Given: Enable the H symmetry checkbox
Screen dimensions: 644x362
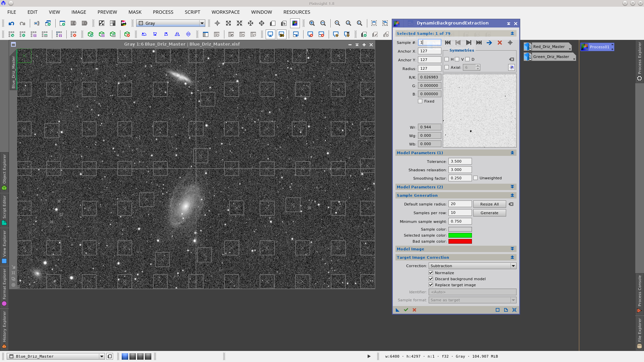Looking at the screenshot, I should [446, 59].
